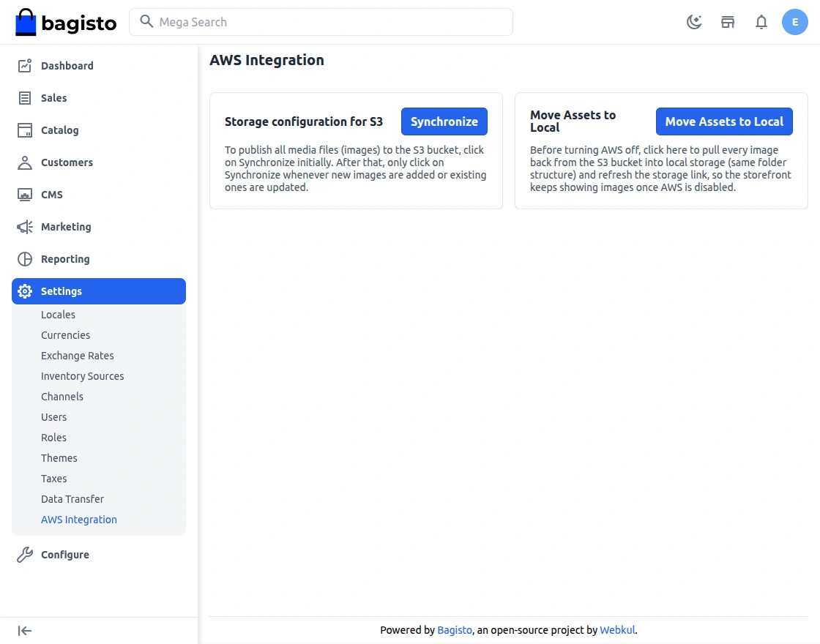820x644 pixels.
Task: Open the Reporting menu
Action: click(x=99, y=259)
